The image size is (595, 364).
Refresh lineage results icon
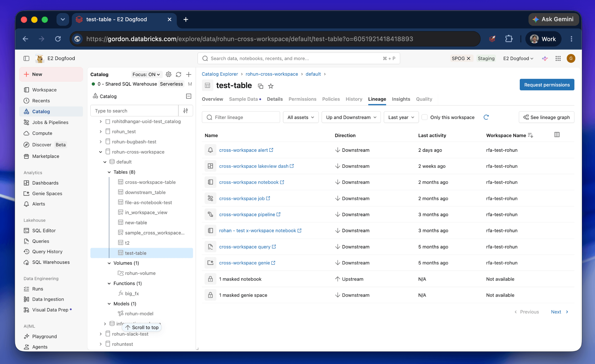(x=486, y=117)
